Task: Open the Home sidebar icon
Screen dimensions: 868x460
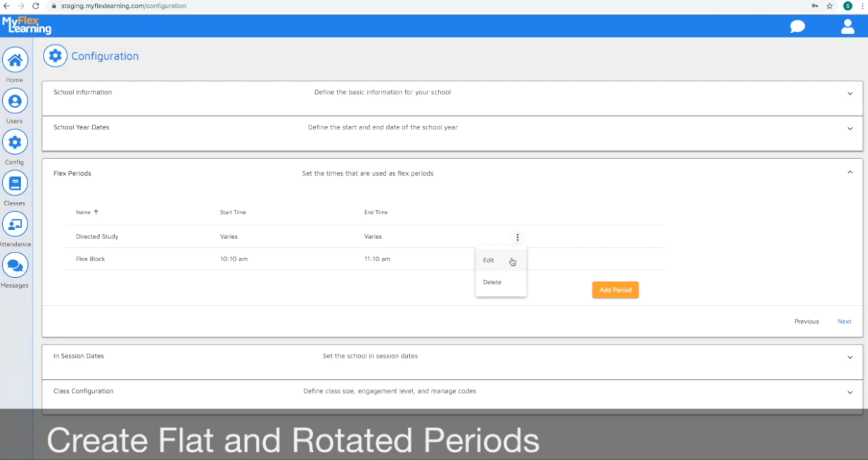Action: point(15,60)
